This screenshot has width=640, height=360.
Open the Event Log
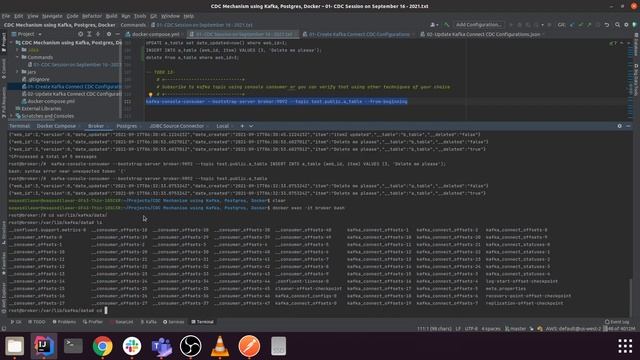click(x=617, y=322)
